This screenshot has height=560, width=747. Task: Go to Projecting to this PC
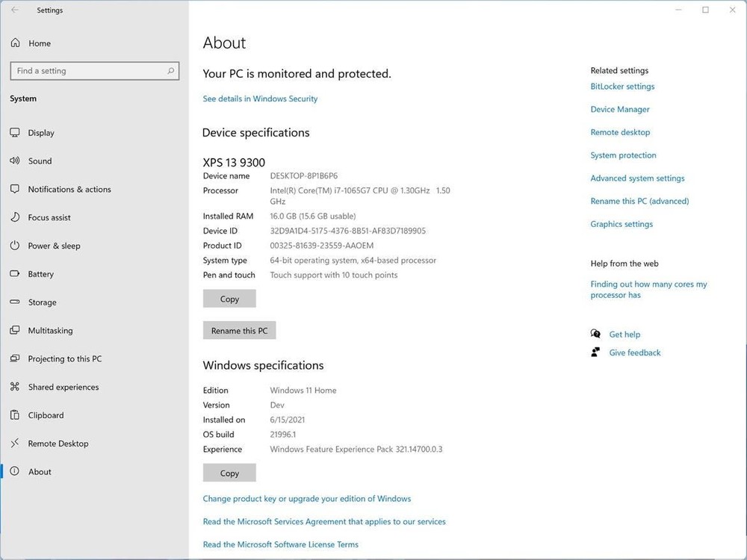[x=64, y=359]
